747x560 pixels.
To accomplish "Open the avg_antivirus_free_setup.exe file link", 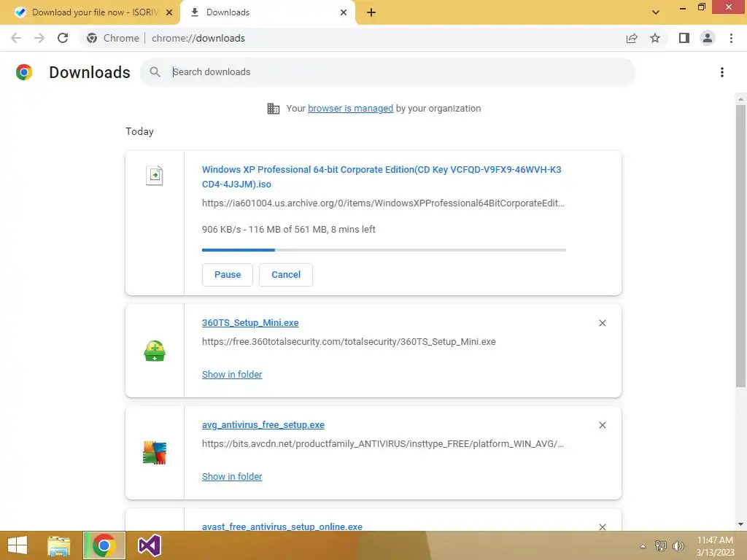I will point(263,425).
